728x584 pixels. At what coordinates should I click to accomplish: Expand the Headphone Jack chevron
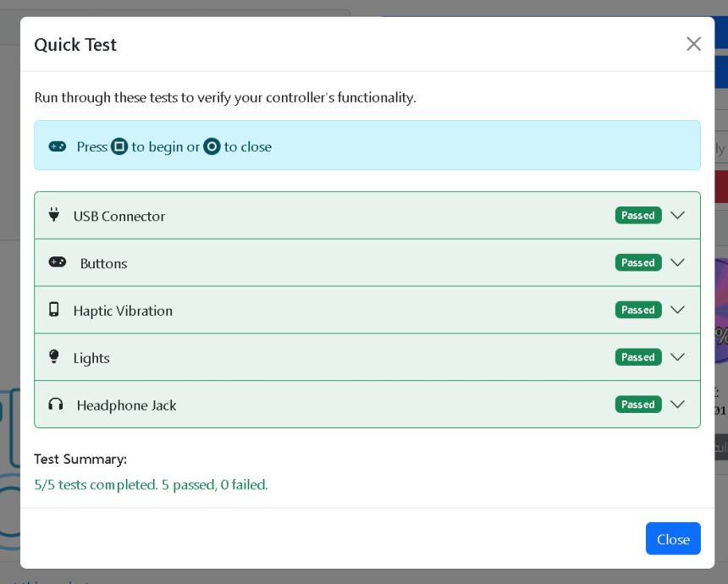pos(677,405)
